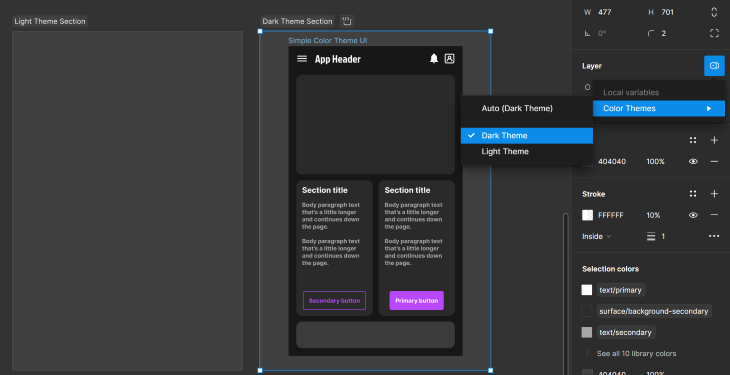Click the notification bell icon
Image resolution: width=730 pixels, height=375 pixels.
(x=434, y=59)
